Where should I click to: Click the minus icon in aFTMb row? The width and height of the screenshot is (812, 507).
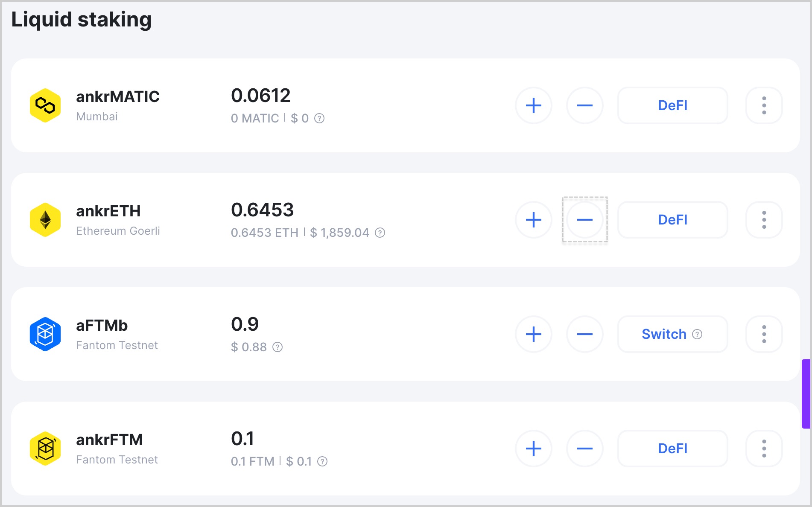coord(584,334)
